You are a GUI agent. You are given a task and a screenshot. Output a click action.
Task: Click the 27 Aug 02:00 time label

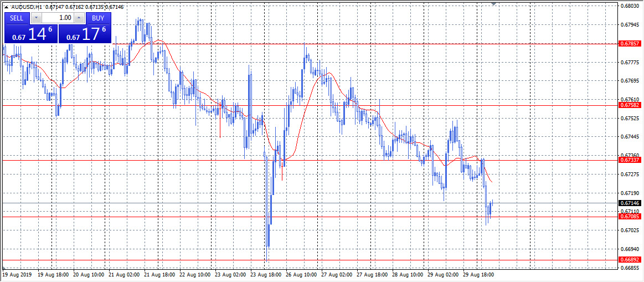[336, 274]
